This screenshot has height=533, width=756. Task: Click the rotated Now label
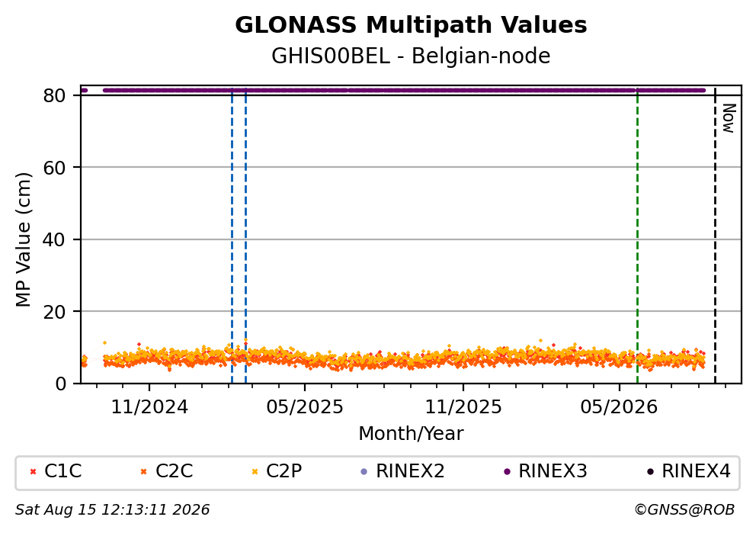[x=728, y=118]
